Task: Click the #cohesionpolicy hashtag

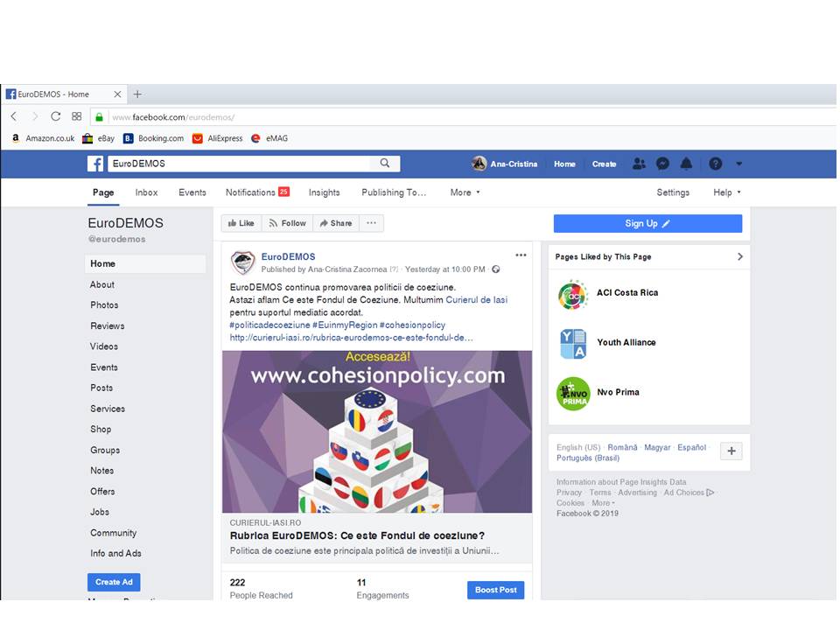Action: coord(412,325)
